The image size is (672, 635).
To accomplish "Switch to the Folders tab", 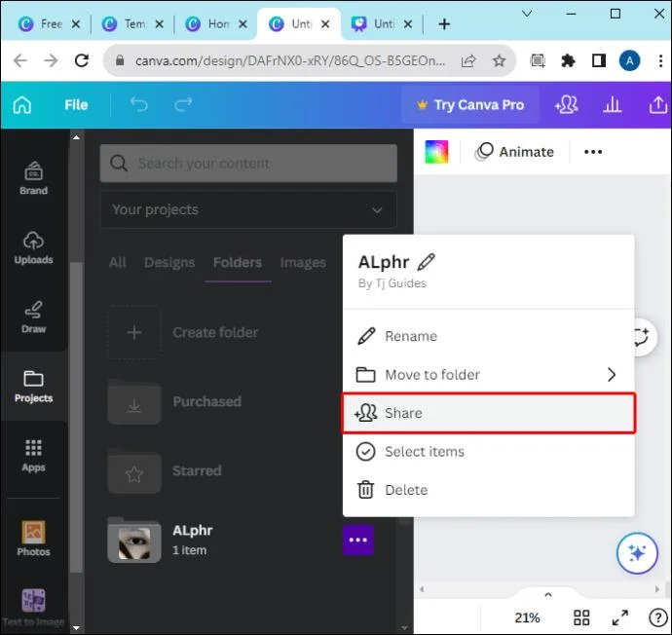I will point(238,262).
